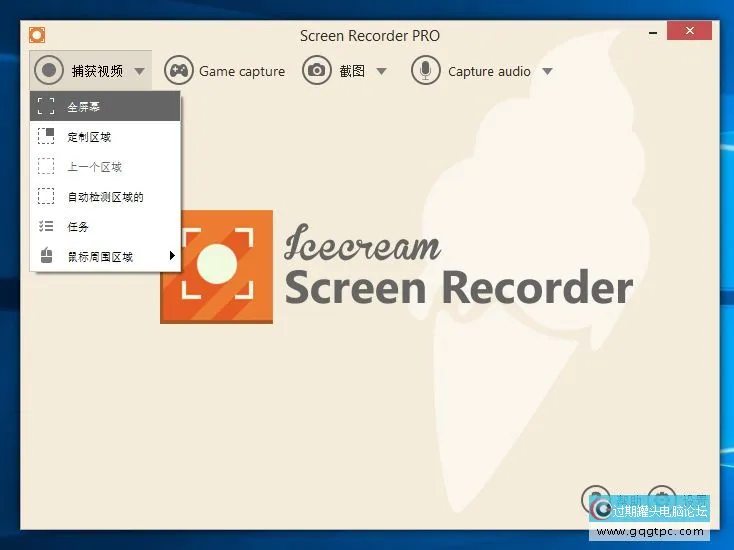Screen dimensions: 734x550
Task: Collapse the 捕获视频 dropdown arrow
Action: pos(139,72)
